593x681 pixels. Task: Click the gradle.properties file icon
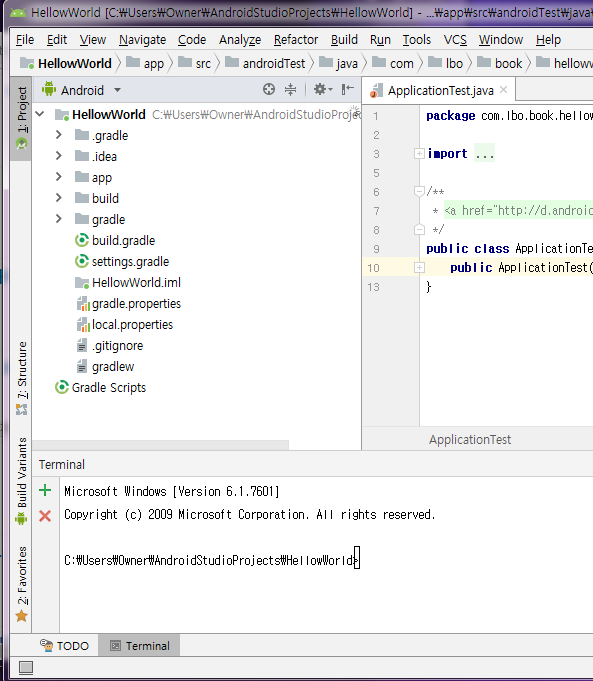click(83, 304)
